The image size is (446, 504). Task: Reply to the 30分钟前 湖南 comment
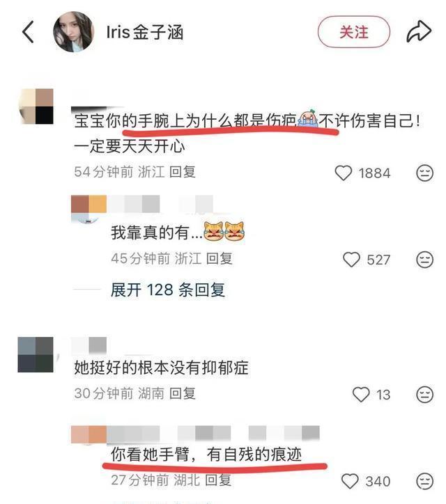click(x=183, y=393)
